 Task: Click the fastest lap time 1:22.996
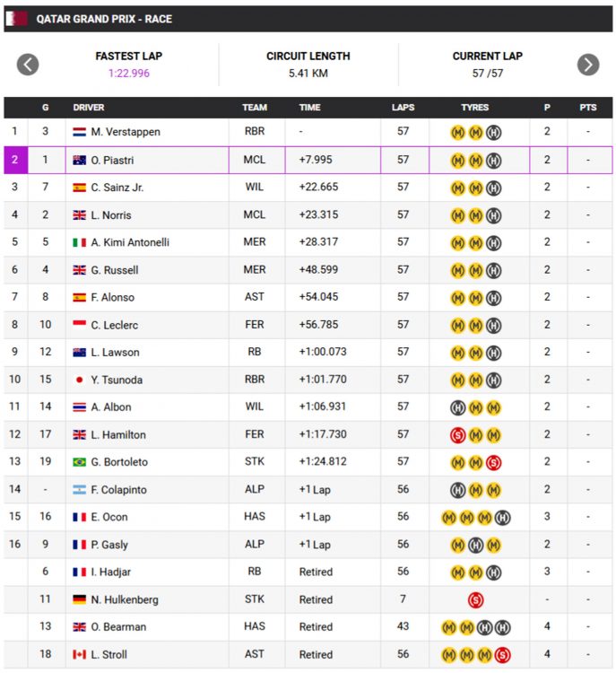click(129, 74)
